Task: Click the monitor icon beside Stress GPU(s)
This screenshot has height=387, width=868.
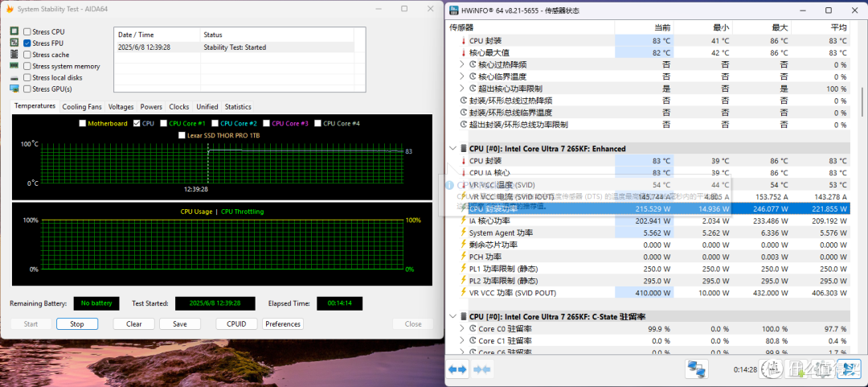Action: [14, 89]
